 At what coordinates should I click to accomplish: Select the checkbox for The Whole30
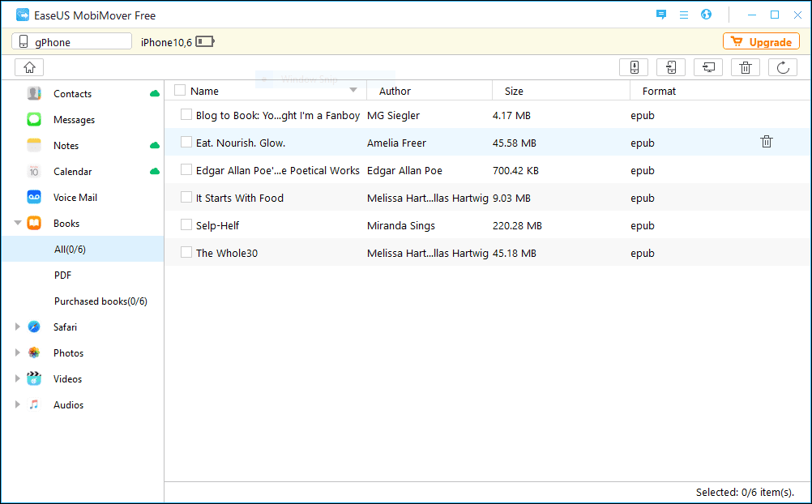[x=186, y=253]
